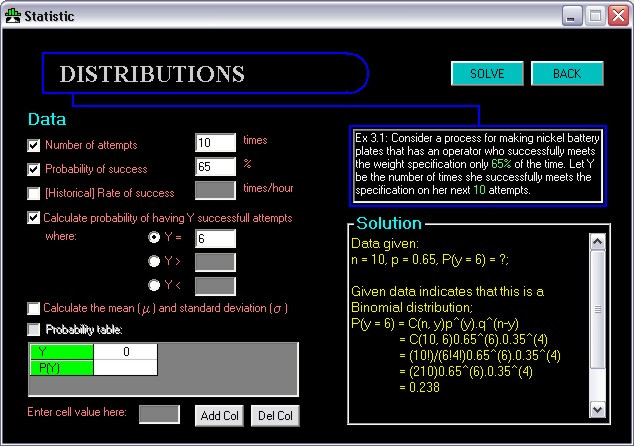Remove a column with Del Col
This screenshot has height=446, width=634.
(x=275, y=416)
